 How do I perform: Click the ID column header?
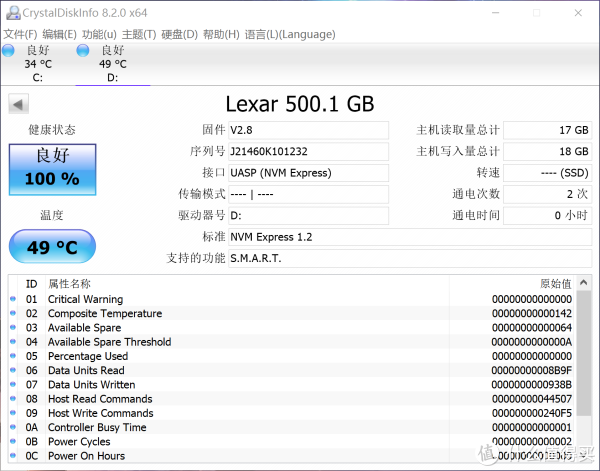point(31,284)
